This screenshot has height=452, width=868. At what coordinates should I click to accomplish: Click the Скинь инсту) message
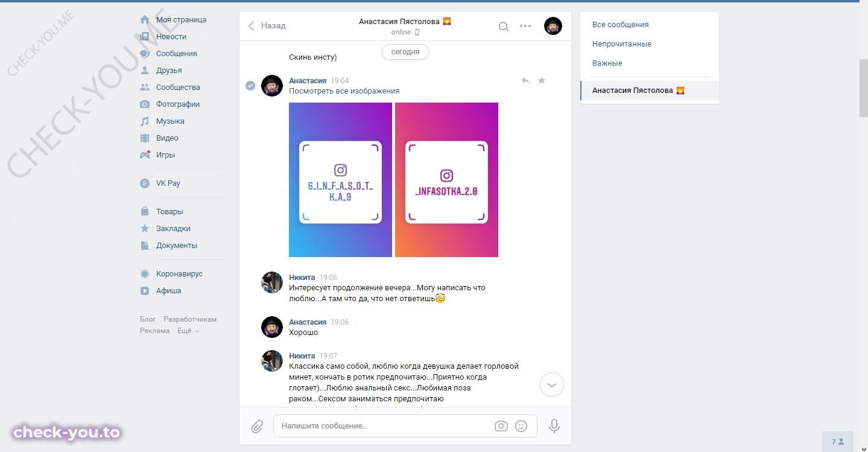click(313, 57)
